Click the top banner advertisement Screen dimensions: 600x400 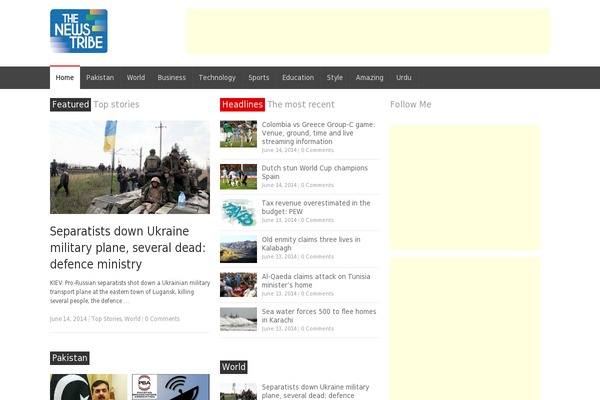pyautogui.click(x=368, y=31)
